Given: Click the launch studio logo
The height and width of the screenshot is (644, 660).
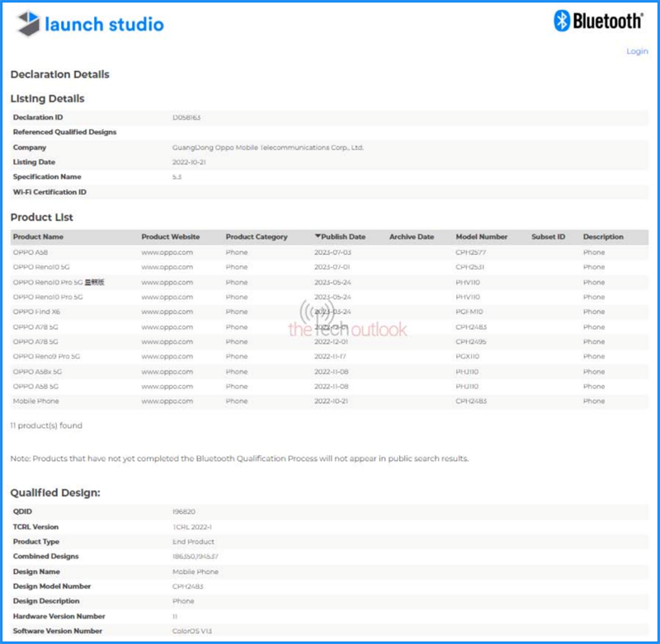Looking at the screenshot, I should [x=90, y=24].
